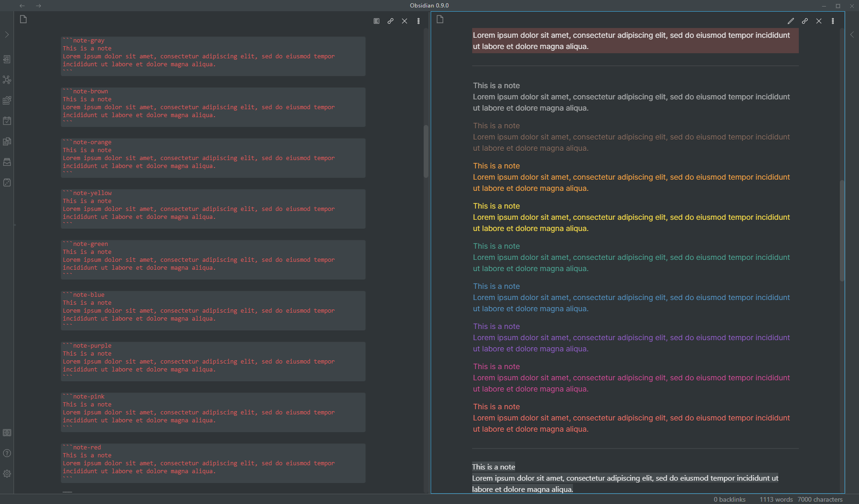Image resolution: width=859 pixels, height=504 pixels.
Task: Open another vault safe icon
Action: (x=7, y=433)
